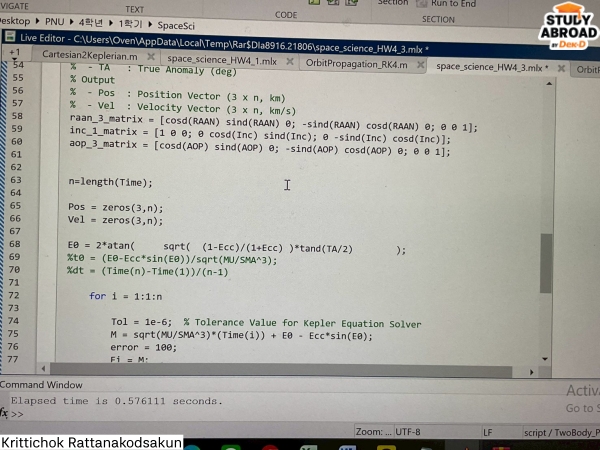Open the fx function browser icon
The height and width of the screenshot is (450, 600).
tap(5, 412)
